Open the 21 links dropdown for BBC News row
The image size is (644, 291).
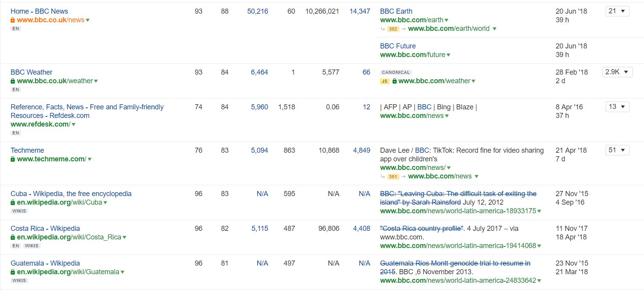tap(617, 11)
